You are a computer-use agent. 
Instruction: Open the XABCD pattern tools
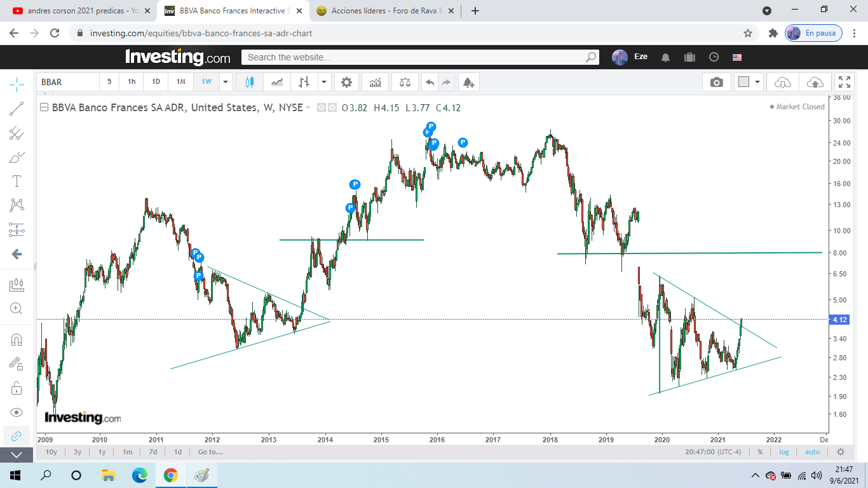pos(17,205)
